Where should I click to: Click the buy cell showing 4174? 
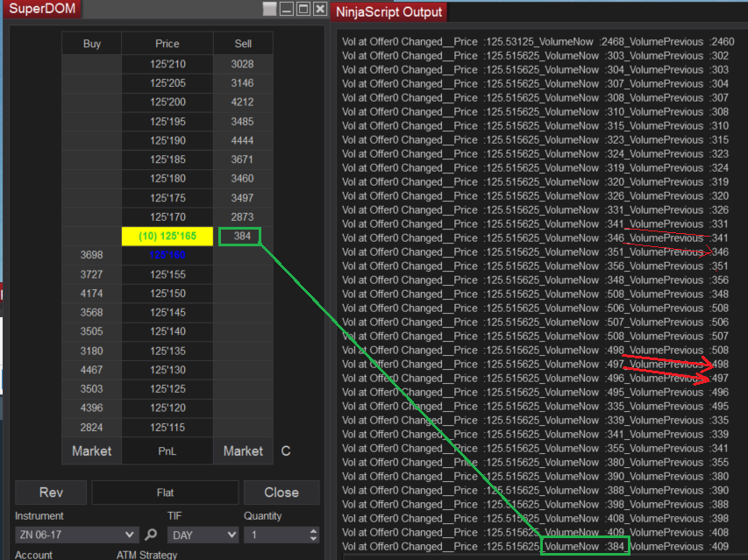pyautogui.click(x=91, y=293)
